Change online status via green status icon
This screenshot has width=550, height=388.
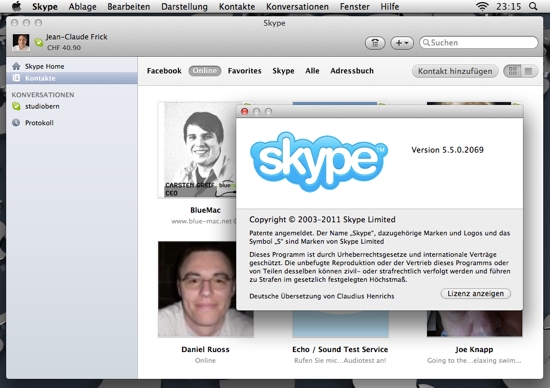[x=39, y=43]
